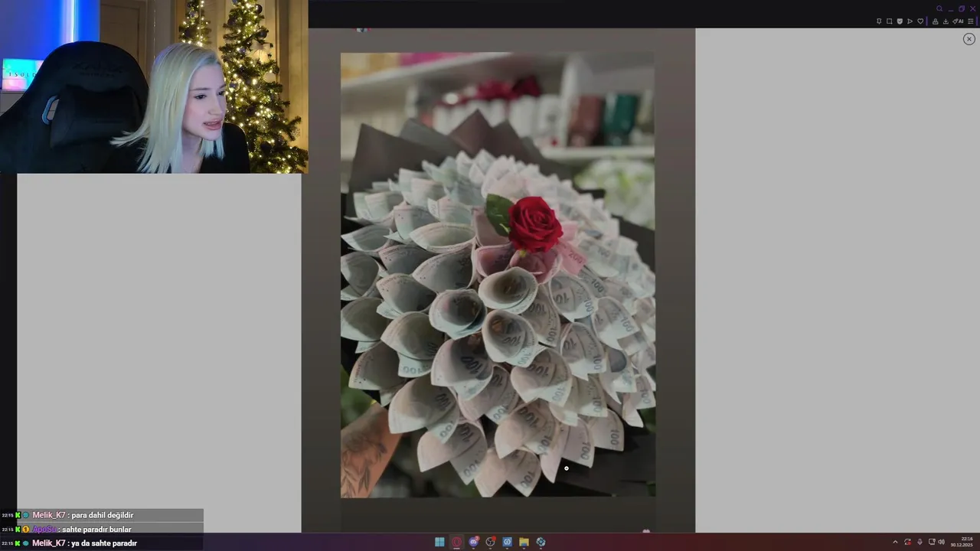The image size is (980, 551).
Task: Close the enlarged image overlay with the circled X
Action: (x=969, y=39)
